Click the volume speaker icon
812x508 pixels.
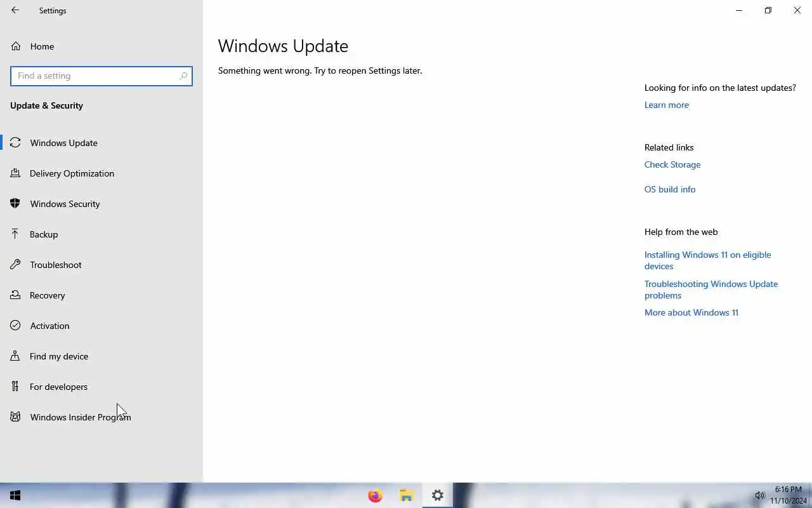pyautogui.click(x=759, y=495)
